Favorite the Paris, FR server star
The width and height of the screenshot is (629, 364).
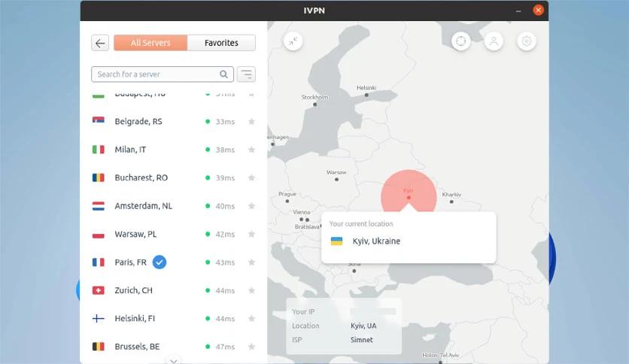tap(251, 262)
